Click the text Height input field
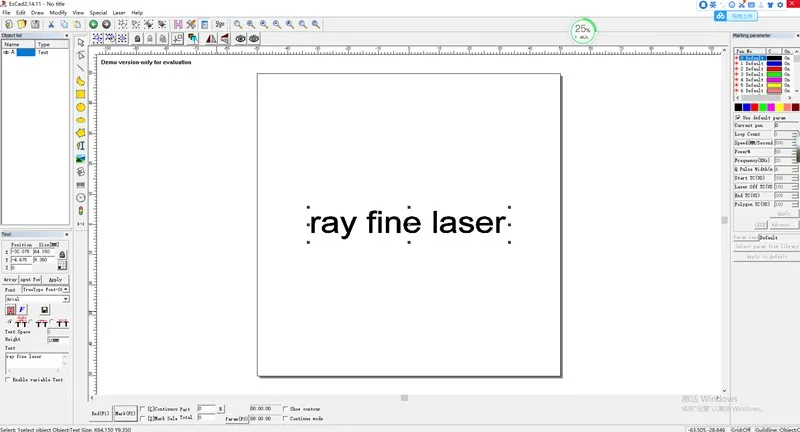Viewport: 800px width, 432px height. [58, 340]
